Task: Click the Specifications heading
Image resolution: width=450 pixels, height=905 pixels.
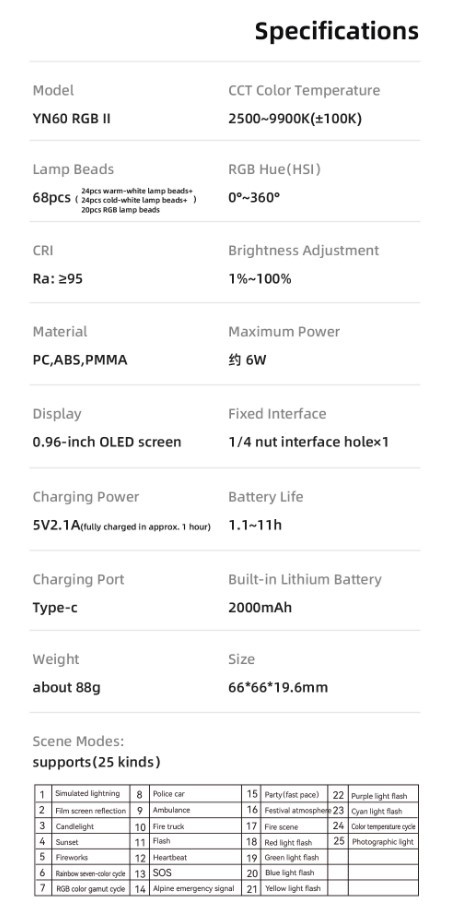Action: tap(336, 31)
